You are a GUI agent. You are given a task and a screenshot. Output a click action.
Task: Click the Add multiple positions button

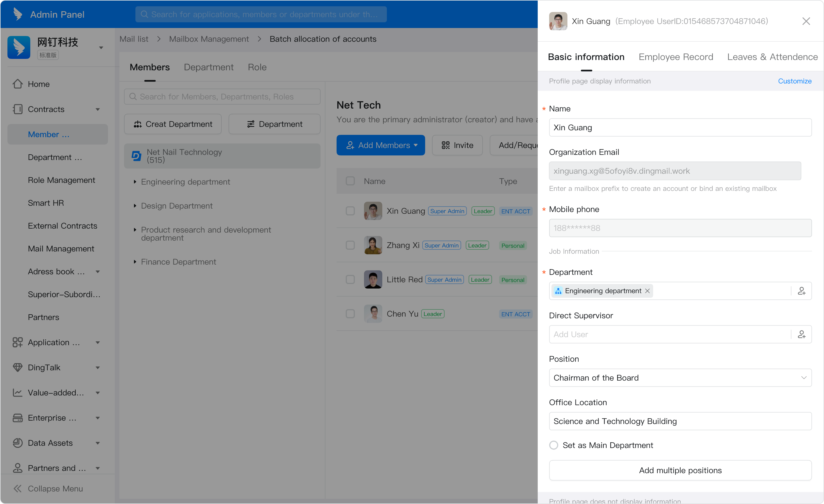[680, 470]
